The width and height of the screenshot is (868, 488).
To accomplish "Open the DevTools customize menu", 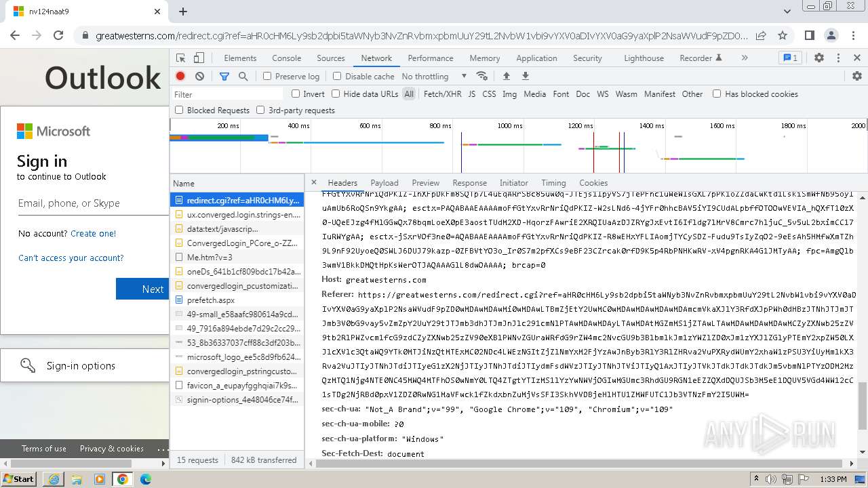I will click(838, 58).
